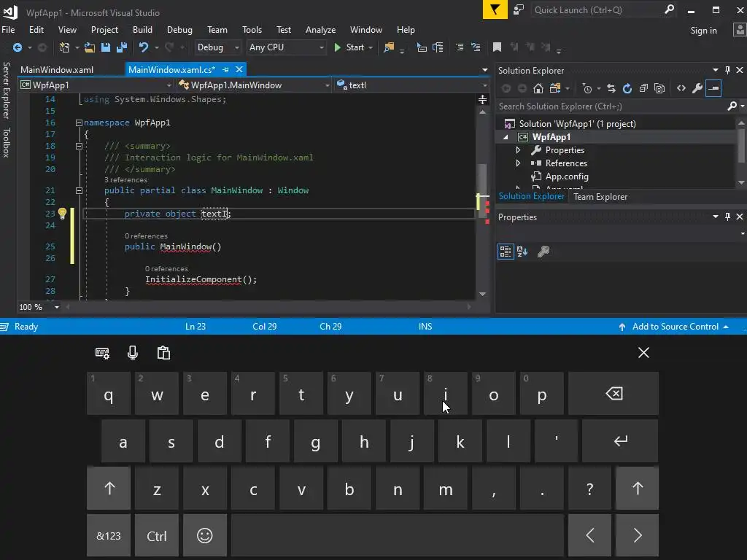Expand the References node in Solution Explorer

519,163
